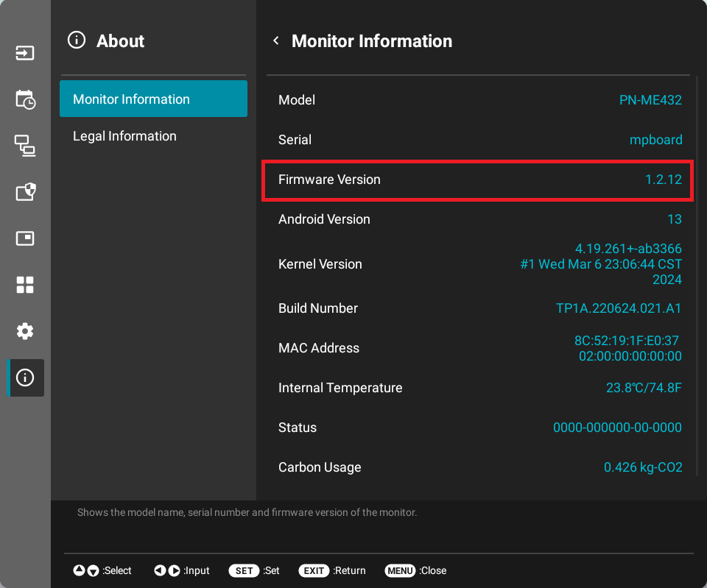Click the Model PN-ME432 row
Image resolution: width=707 pixels, height=588 pixels.
(477, 100)
